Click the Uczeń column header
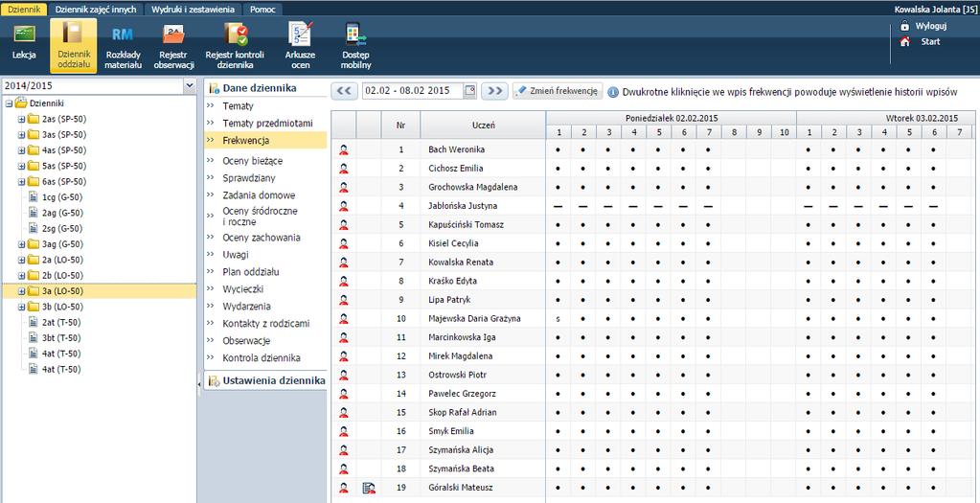 [483, 125]
